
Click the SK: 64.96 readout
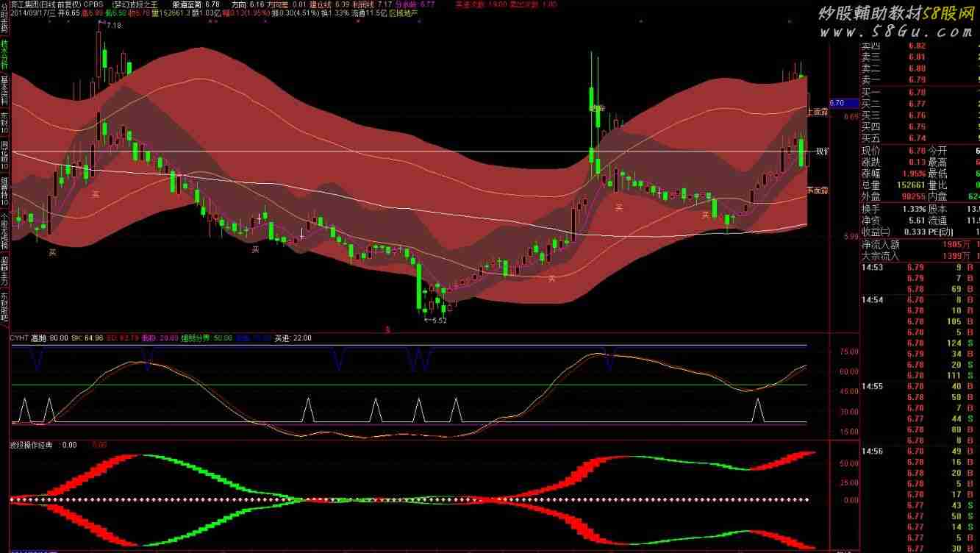[87, 338]
